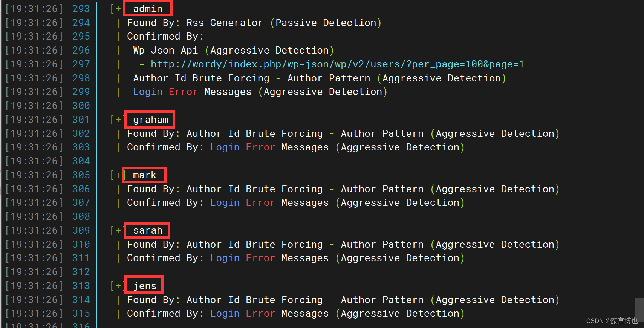This screenshot has width=644, height=328.
Task: Click the wp-json users API URL
Action: click(337, 64)
